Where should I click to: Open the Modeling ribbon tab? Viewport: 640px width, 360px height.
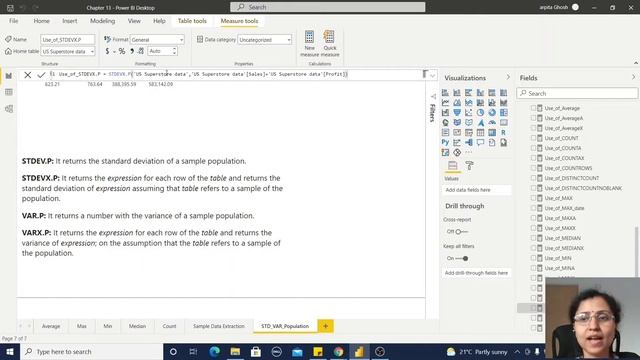[x=102, y=21]
